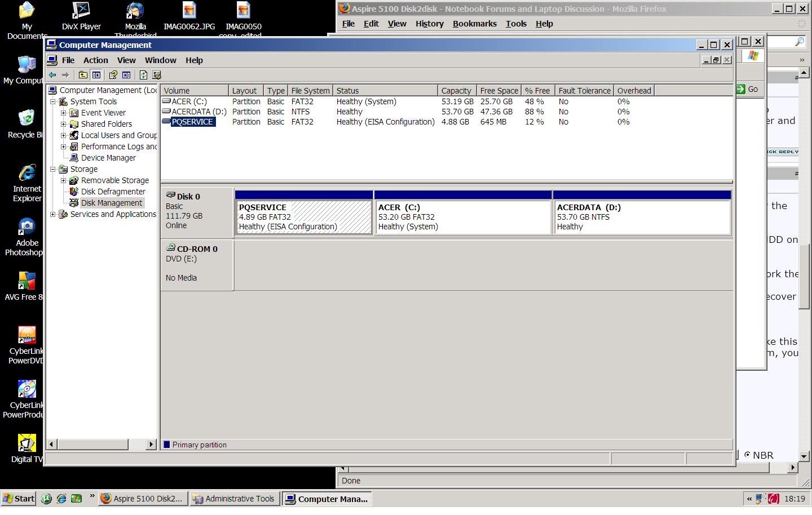The image size is (812, 515).
Task: Open AVG Free 8 desktop icon
Action: click(x=24, y=287)
